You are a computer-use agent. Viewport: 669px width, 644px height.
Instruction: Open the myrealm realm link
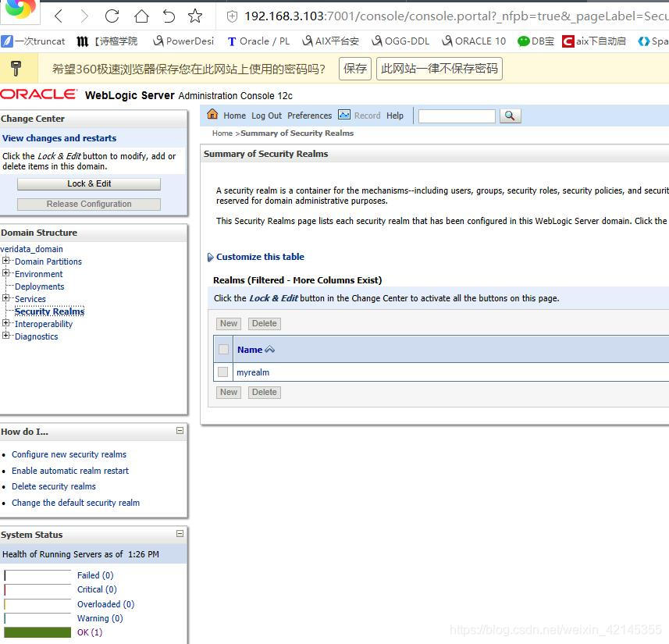253,372
